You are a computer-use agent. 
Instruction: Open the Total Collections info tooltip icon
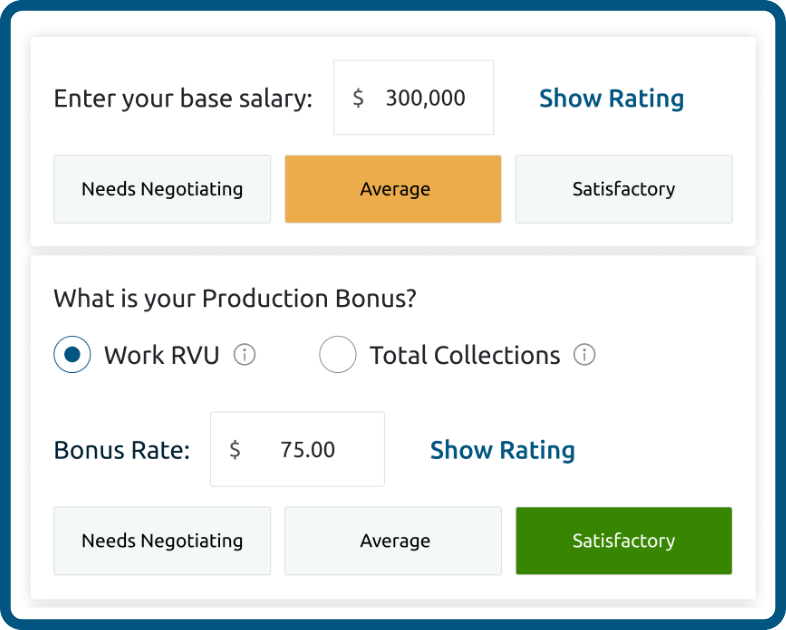(x=585, y=355)
